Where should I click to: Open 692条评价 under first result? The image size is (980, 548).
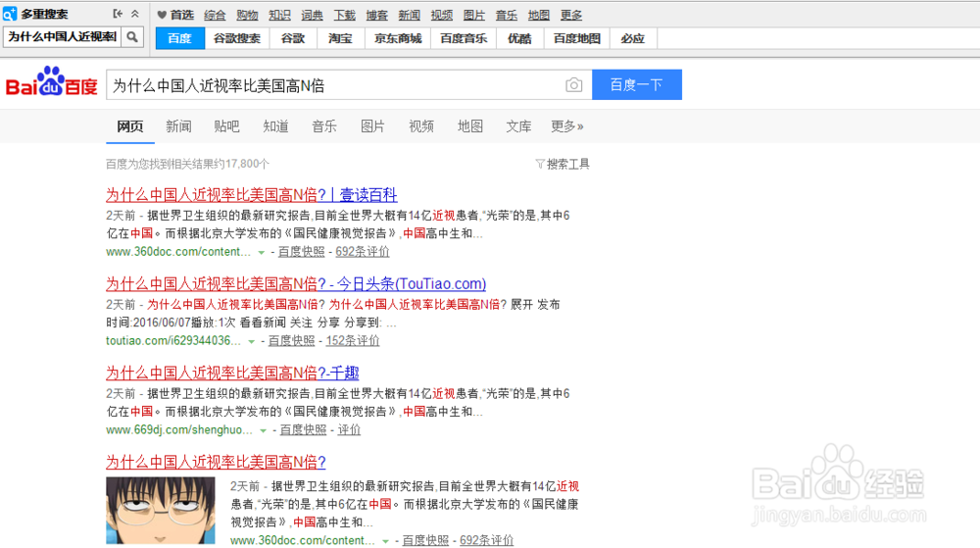tap(363, 252)
